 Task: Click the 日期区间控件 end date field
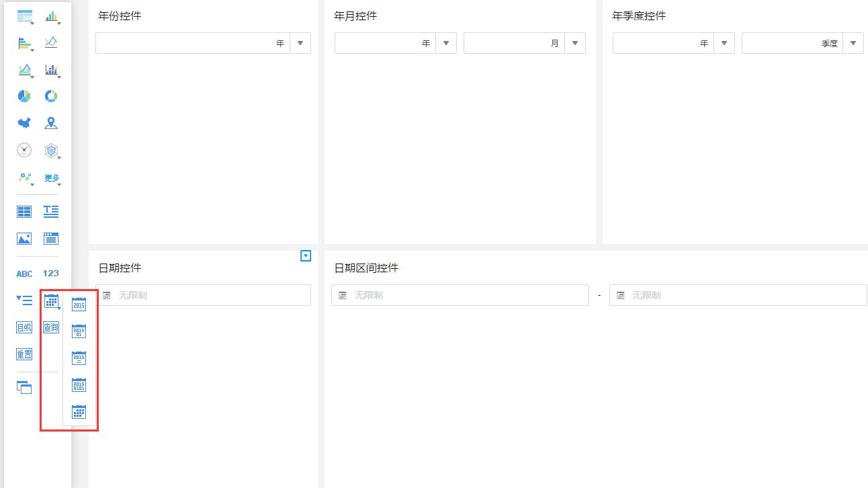pos(738,295)
